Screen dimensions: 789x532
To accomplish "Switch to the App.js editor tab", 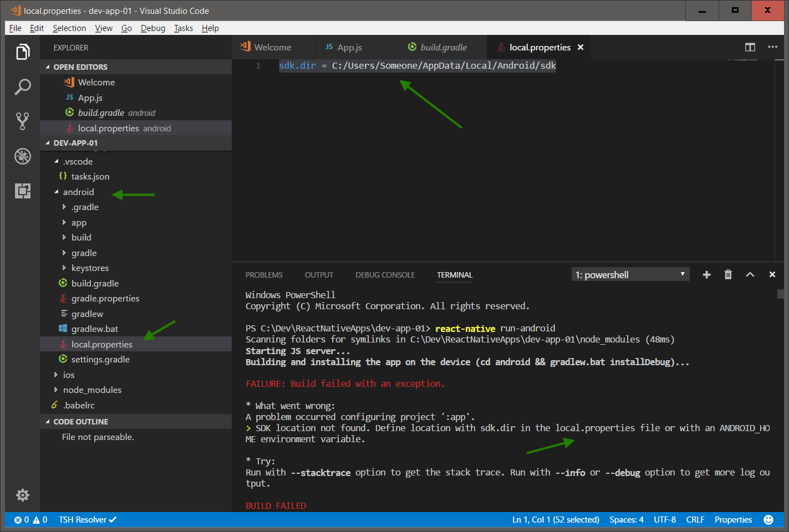I will 357,47.
